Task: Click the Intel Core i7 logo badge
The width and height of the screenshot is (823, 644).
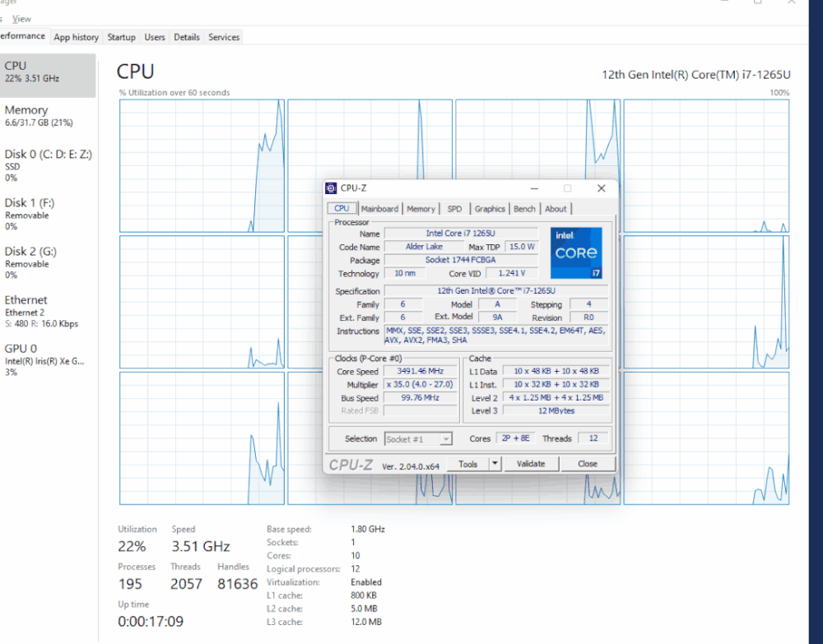Action: pyautogui.click(x=576, y=253)
